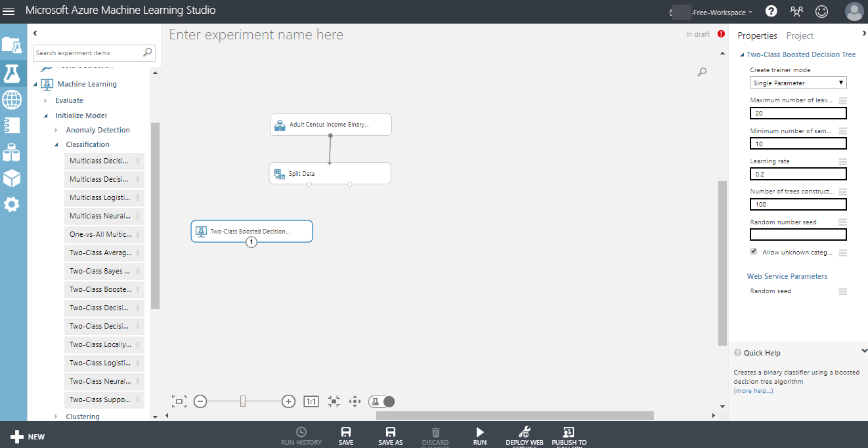868x448 pixels.
Task: Expand the Evaluate tree node
Action: pos(46,100)
